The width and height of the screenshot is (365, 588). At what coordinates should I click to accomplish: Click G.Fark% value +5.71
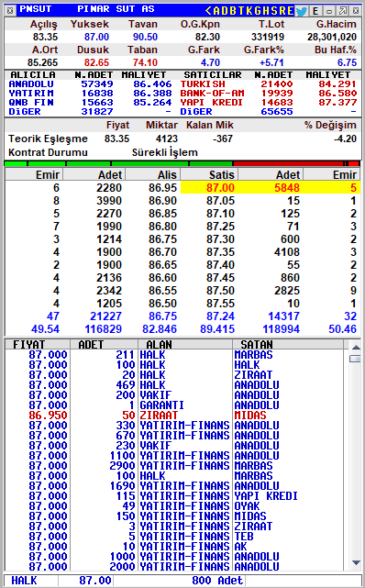click(271, 62)
